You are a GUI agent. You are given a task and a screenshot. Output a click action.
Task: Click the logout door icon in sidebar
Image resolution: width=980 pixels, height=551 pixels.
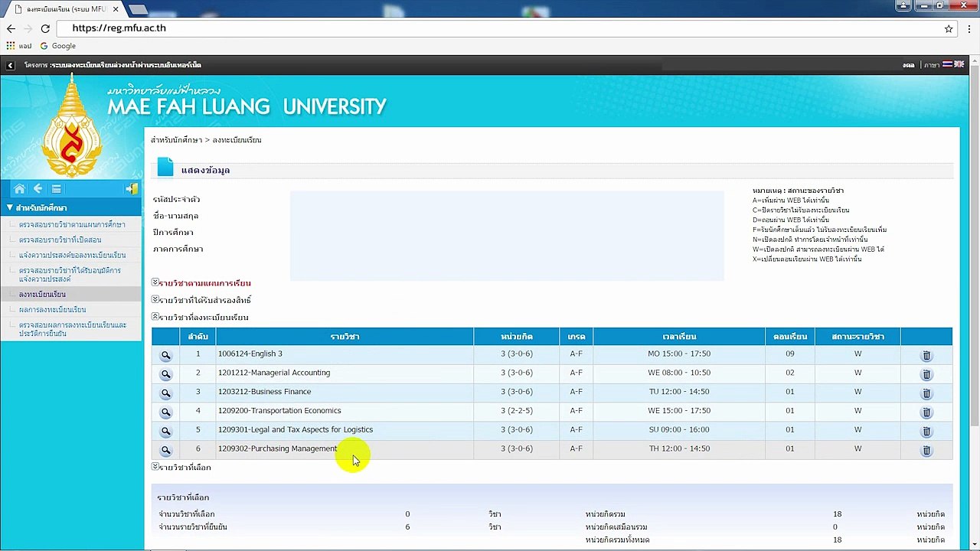coord(132,189)
